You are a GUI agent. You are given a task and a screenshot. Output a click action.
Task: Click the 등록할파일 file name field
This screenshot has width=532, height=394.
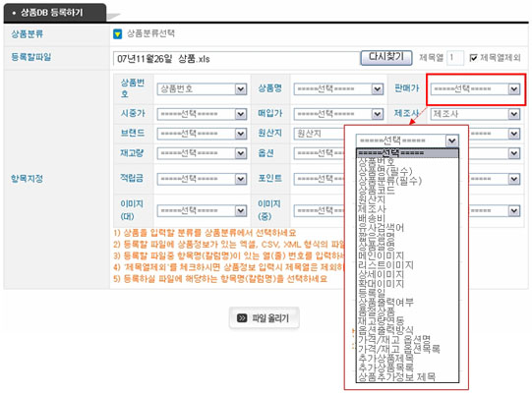pyautogui.click(x=236, y=59)
